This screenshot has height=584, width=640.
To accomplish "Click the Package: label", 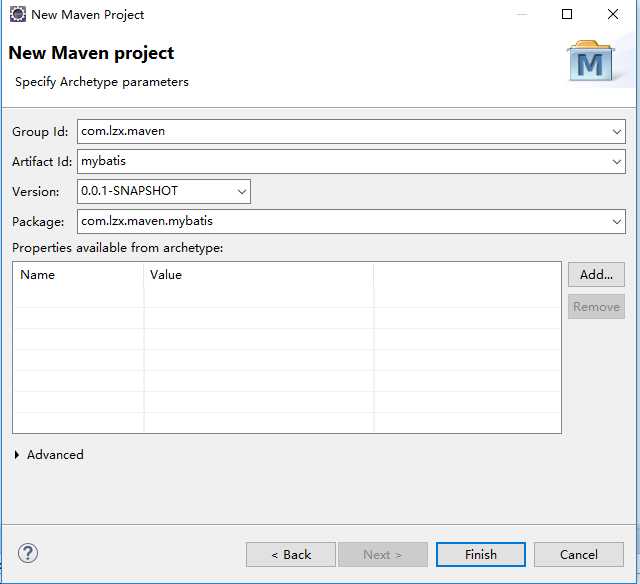I will tap(38, 222).
